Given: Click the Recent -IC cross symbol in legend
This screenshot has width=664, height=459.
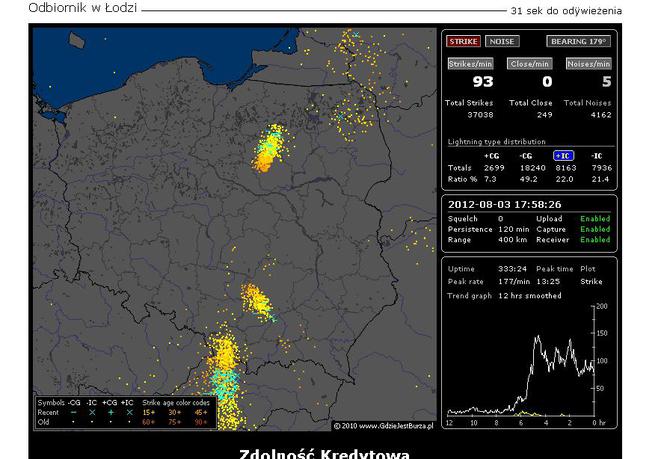Looking at the screenshot, I should [92, 412].
